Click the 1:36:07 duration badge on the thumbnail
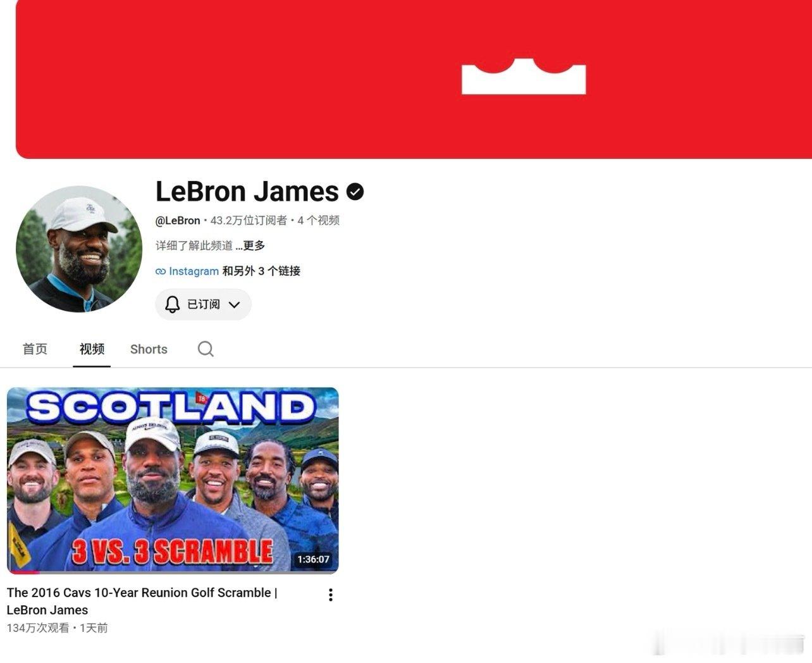This screenshot has height=663, width=812. [x=313, y=559]
